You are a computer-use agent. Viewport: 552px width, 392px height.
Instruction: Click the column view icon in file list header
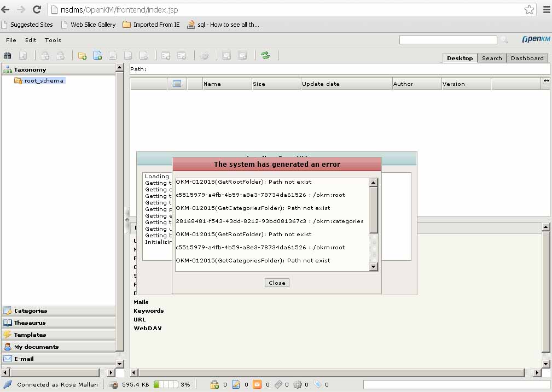177,84
